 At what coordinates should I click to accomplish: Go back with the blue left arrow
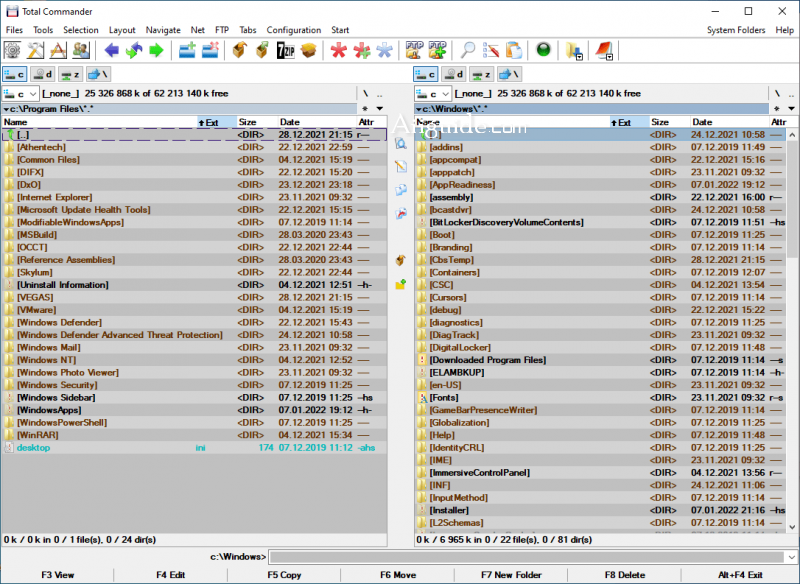(x=111, y=50)
